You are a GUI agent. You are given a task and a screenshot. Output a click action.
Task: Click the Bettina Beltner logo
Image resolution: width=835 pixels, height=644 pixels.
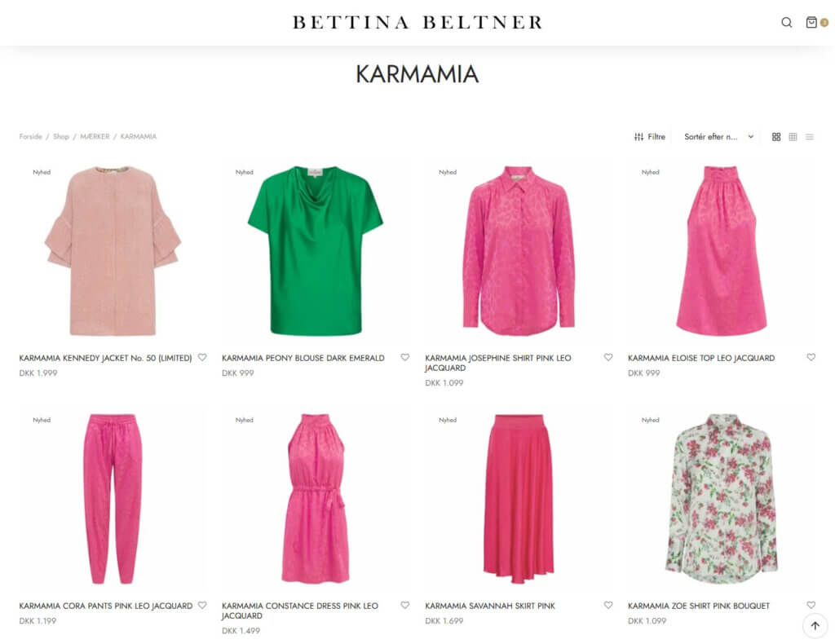click(x=417, y=22)
